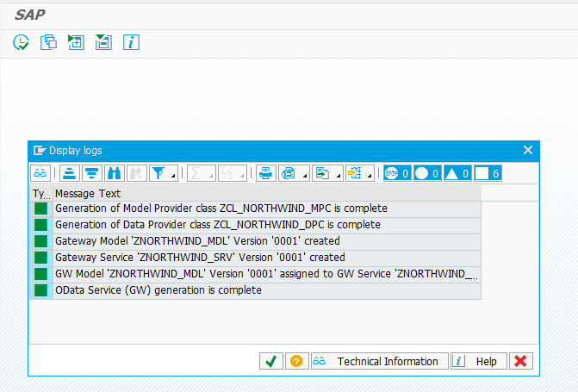
Task: Click the sort descending icon in logs toolbar
Action: (x=90, y=173)
